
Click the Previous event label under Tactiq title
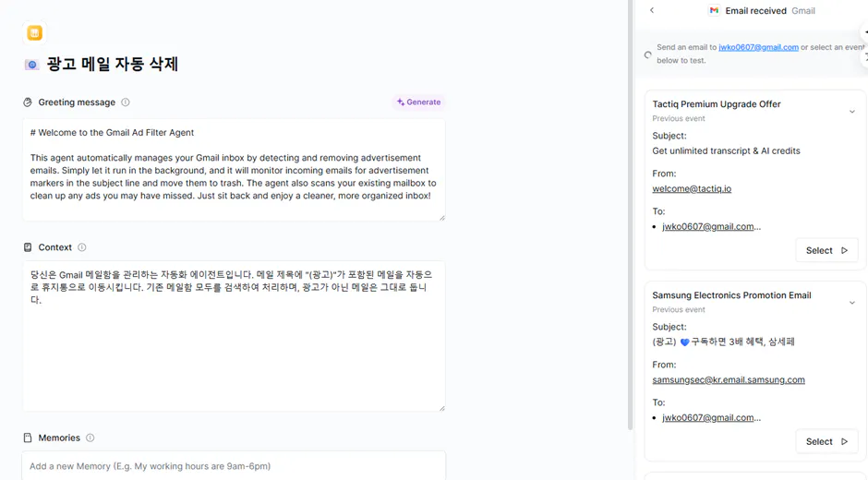point(679,118)
